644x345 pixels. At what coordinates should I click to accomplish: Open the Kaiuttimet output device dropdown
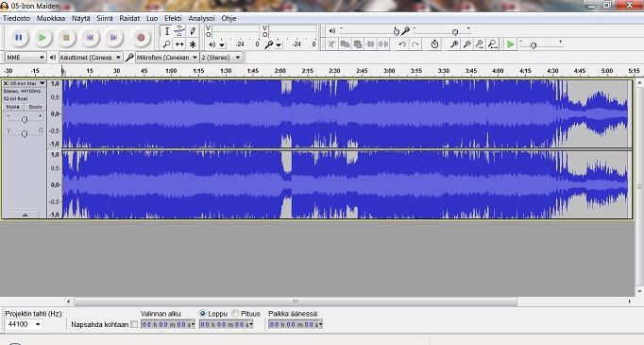[91, 57]
